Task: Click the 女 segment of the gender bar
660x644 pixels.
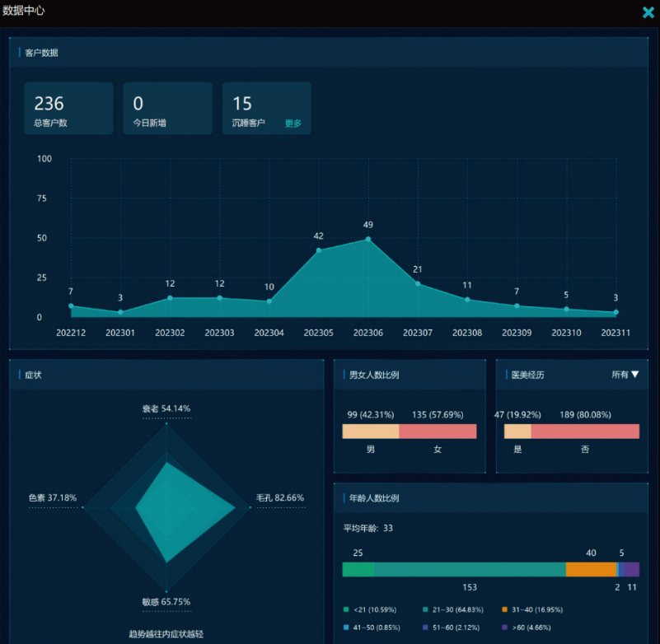Action: point(438,432)
